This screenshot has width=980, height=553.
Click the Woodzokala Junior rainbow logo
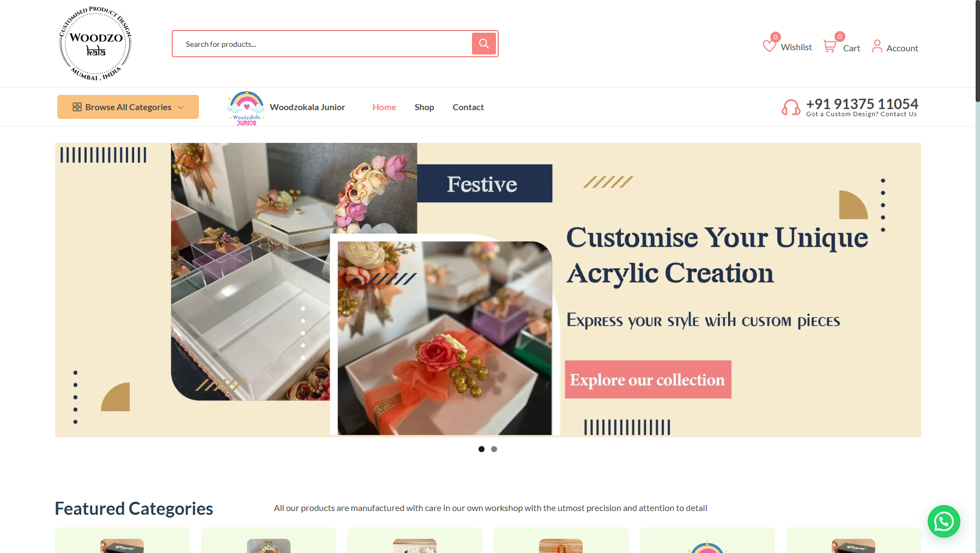click(x=246, y=107)
